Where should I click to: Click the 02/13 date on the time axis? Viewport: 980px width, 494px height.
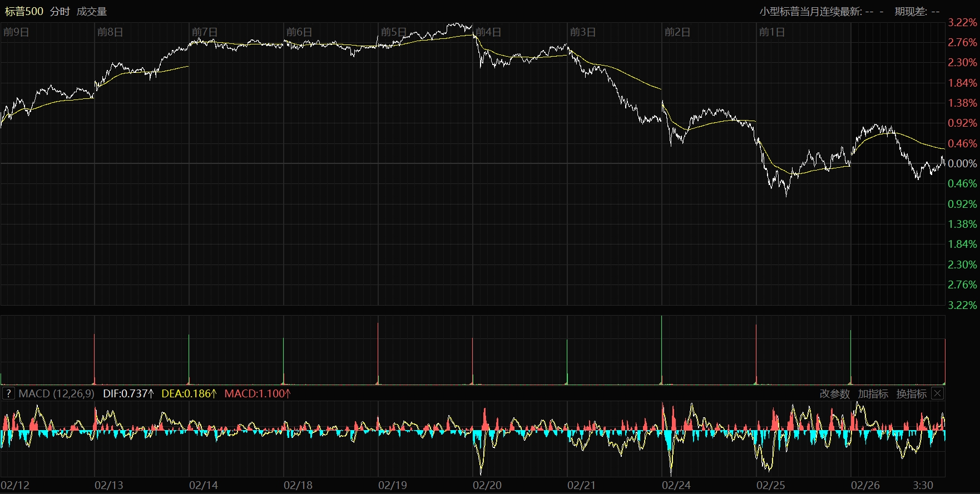109,485
